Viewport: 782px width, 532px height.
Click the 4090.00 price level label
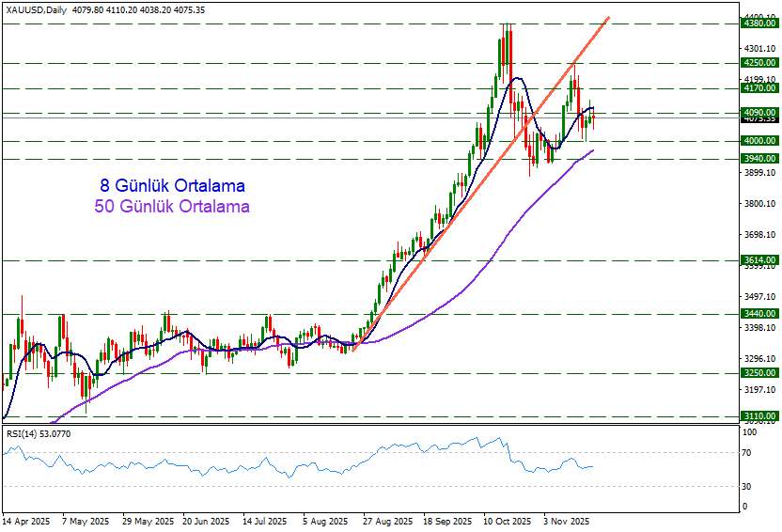pyautogui.click(x=758, y=112)
